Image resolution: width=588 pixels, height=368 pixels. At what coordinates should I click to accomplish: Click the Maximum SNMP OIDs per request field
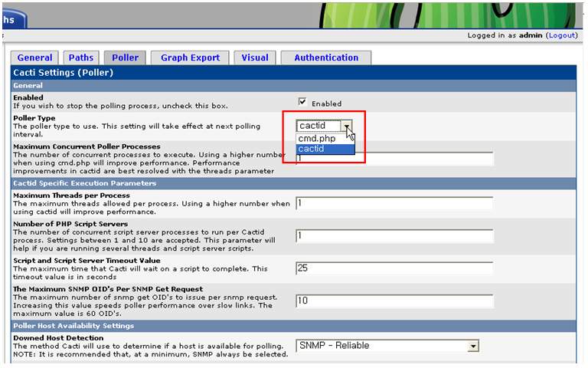(x=394, y=301)
